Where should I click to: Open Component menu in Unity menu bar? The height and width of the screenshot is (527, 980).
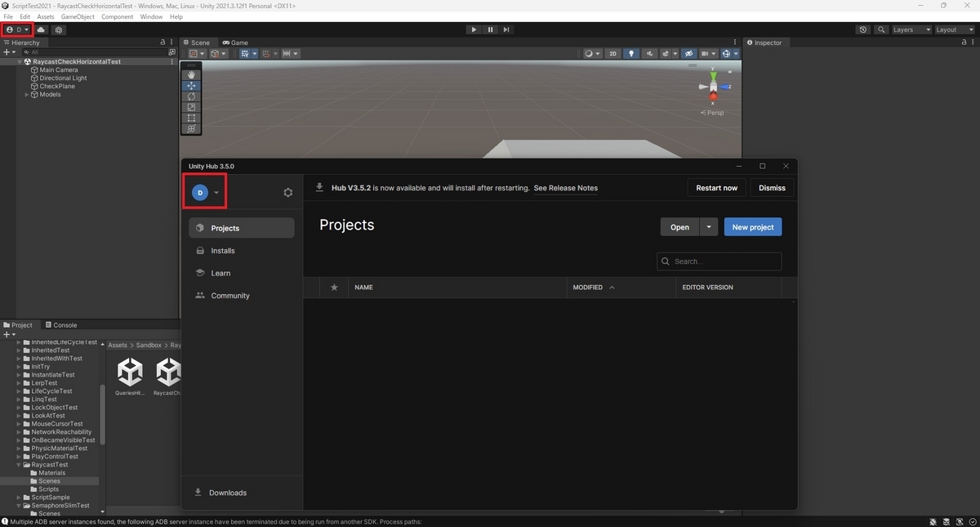tap(118, 16)
